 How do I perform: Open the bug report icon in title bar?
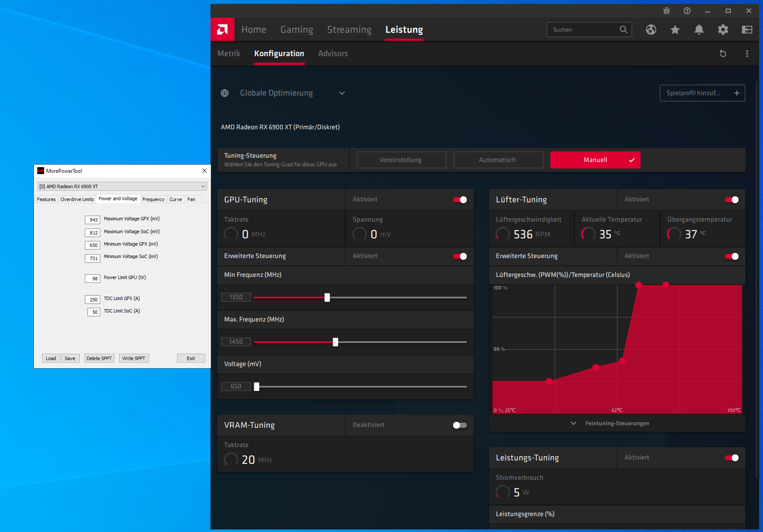667,11
